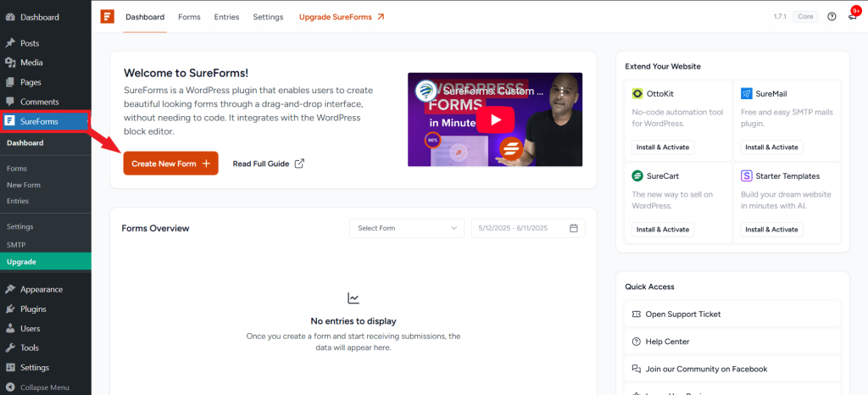
Task: Click the Users icon in sidebar
Action: pyautogui.click(x=10, y=329)
